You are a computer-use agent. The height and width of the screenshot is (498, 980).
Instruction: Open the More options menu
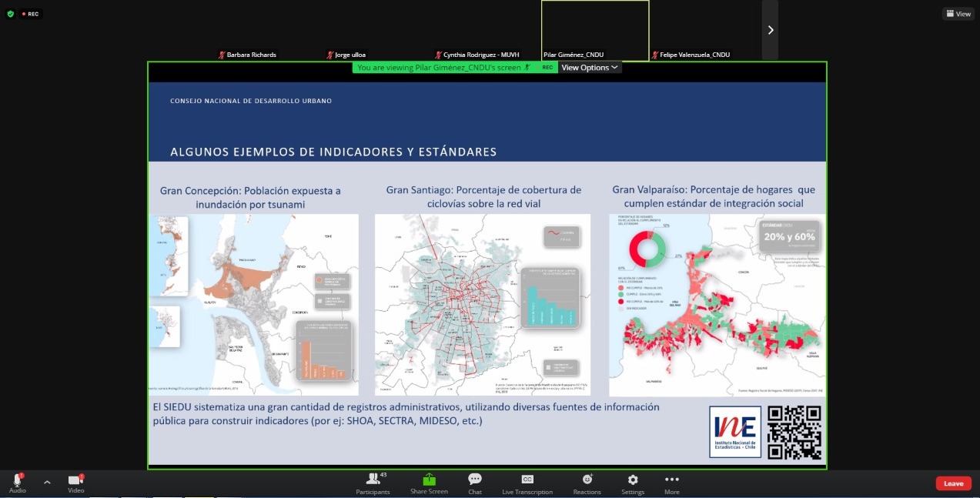(x=672, y=483)
